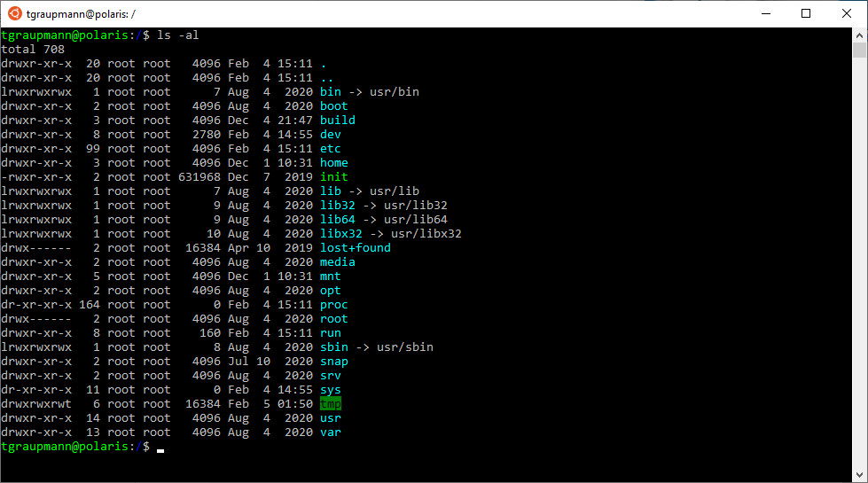
Task: Click the '01:50' timestamp
Action: coord(295,404)
